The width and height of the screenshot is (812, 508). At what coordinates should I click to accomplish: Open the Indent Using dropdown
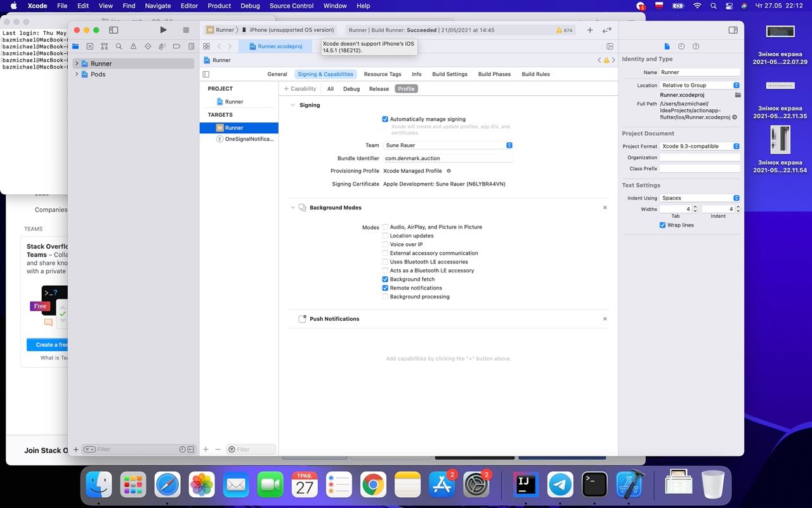coord(700,198)
